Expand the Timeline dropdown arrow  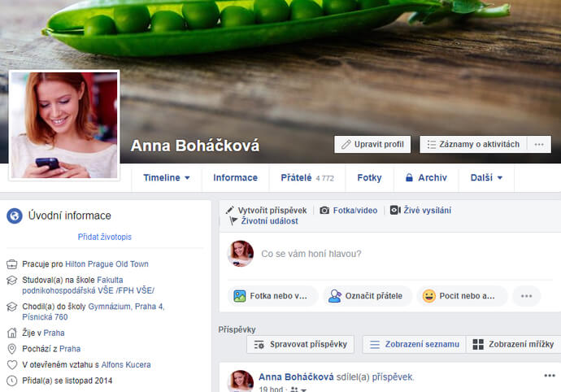[x=187, y=177]
